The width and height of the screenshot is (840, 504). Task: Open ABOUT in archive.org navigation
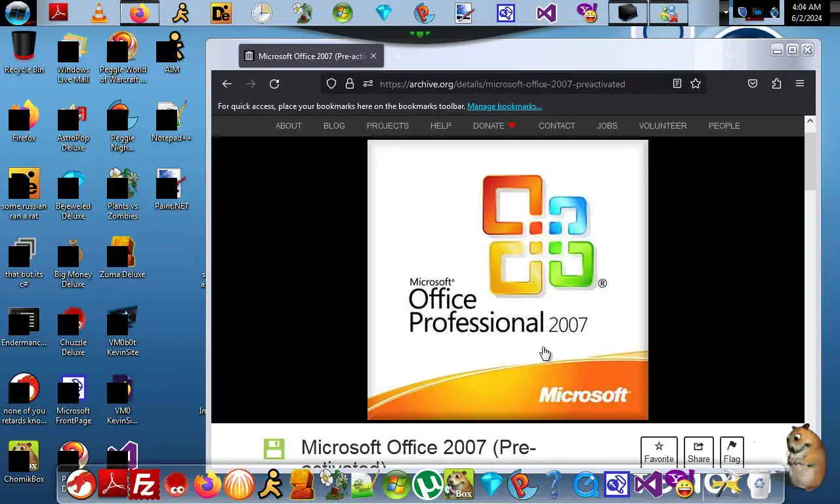(x=289, y=126)
